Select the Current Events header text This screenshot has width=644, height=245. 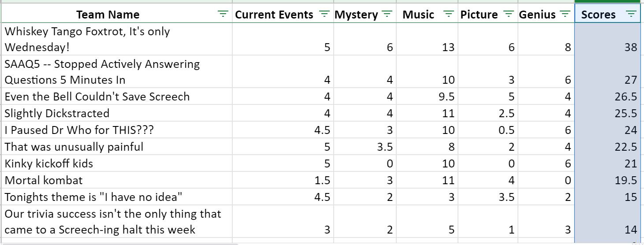click(274, 15)
